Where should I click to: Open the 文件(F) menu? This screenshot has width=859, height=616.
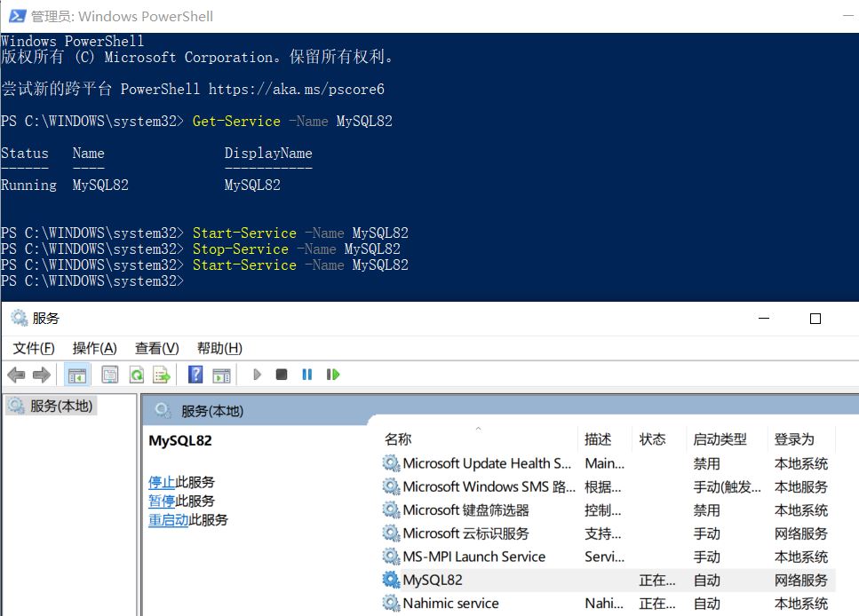(x=34, y=348)
